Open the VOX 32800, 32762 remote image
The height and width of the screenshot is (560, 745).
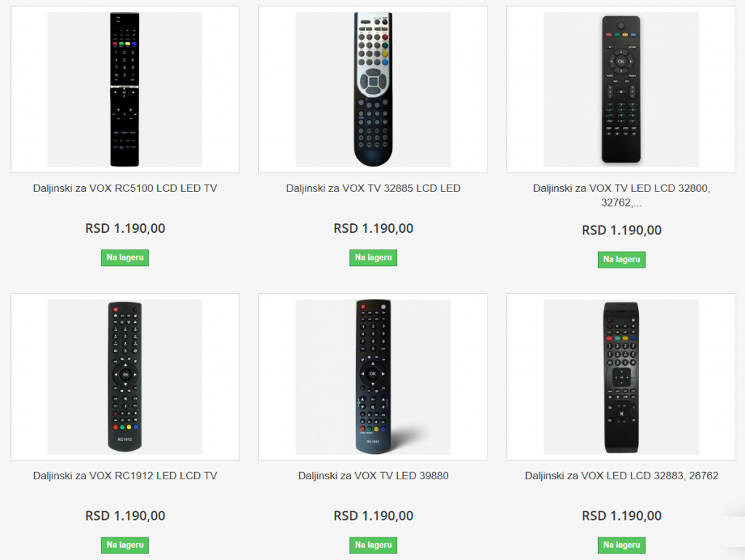[621, 89]
